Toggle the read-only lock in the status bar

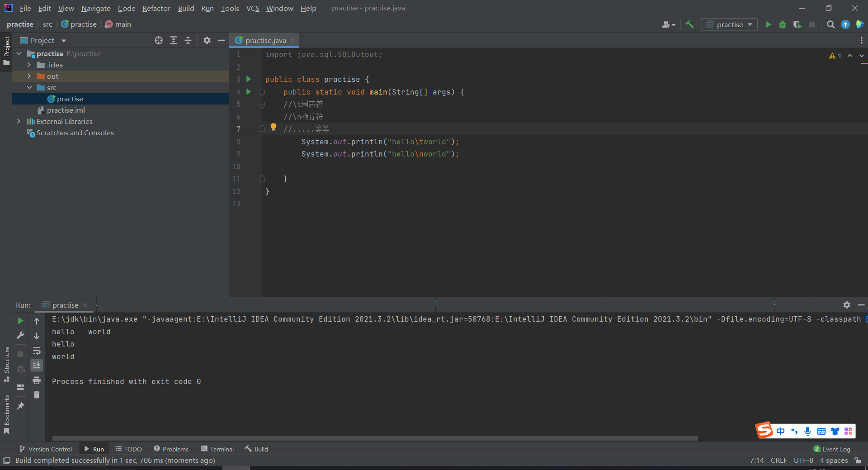tap(858, 461)
